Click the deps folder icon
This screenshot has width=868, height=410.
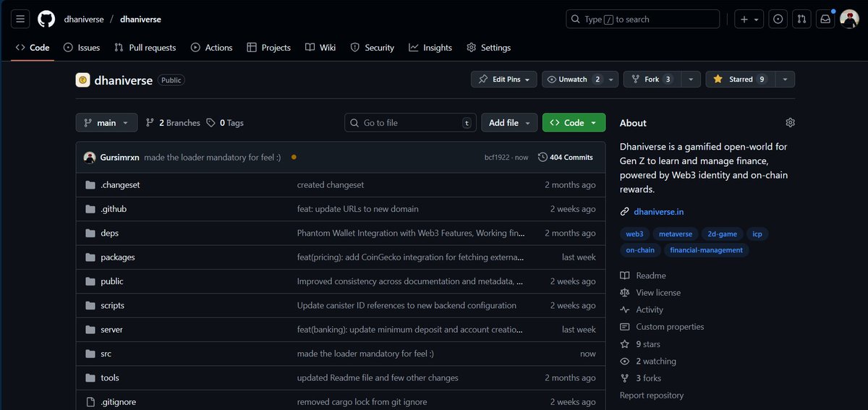coord(90,233)
